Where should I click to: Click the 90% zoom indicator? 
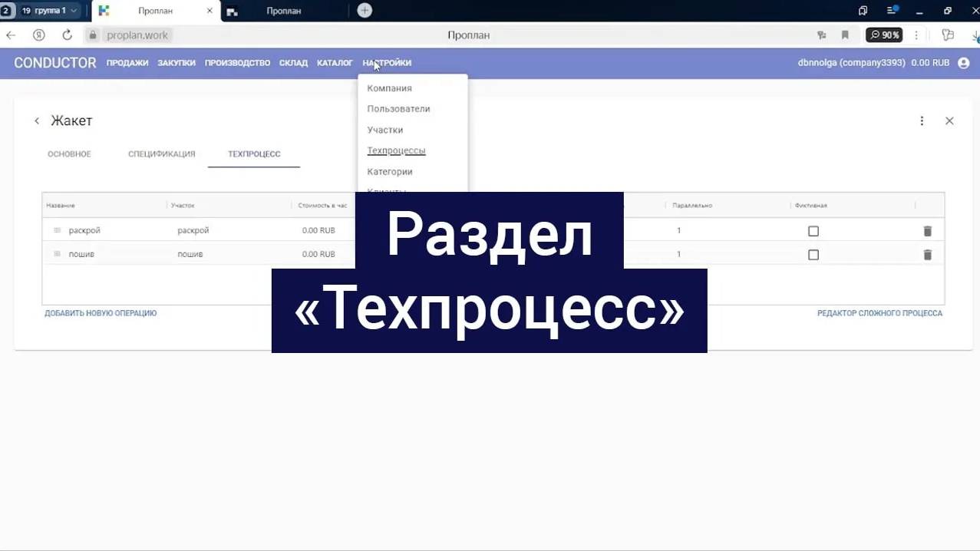point(884,35)
